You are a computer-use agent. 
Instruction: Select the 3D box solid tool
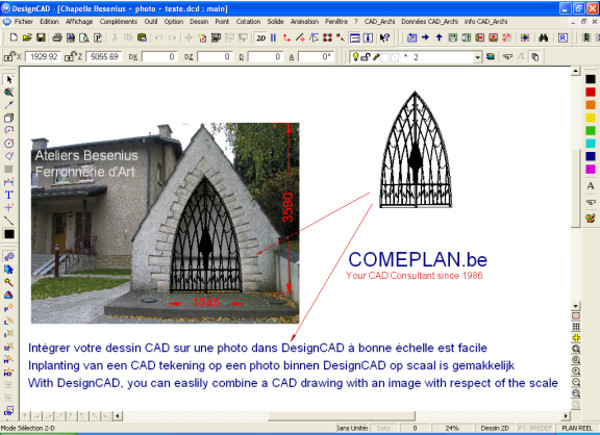[9, 118]
